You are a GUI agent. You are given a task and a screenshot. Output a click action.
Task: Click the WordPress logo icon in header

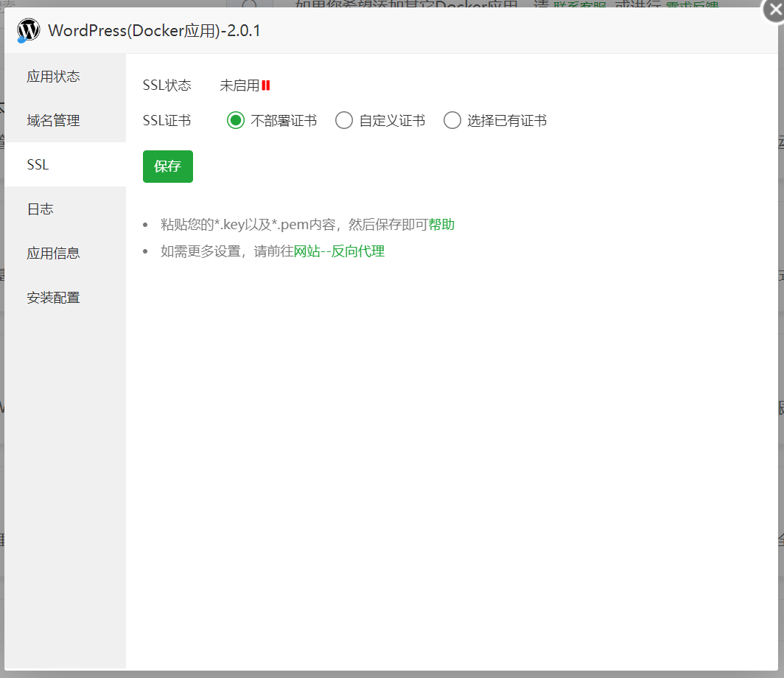click(29, 30)
